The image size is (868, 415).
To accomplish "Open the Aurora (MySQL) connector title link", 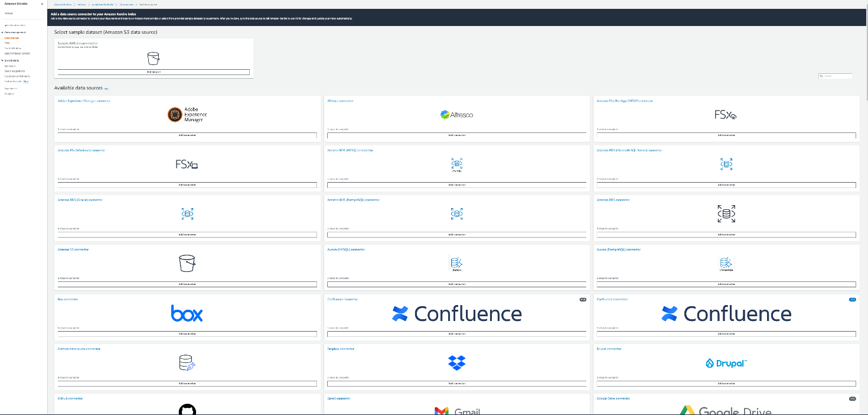I will pos(346,249).
